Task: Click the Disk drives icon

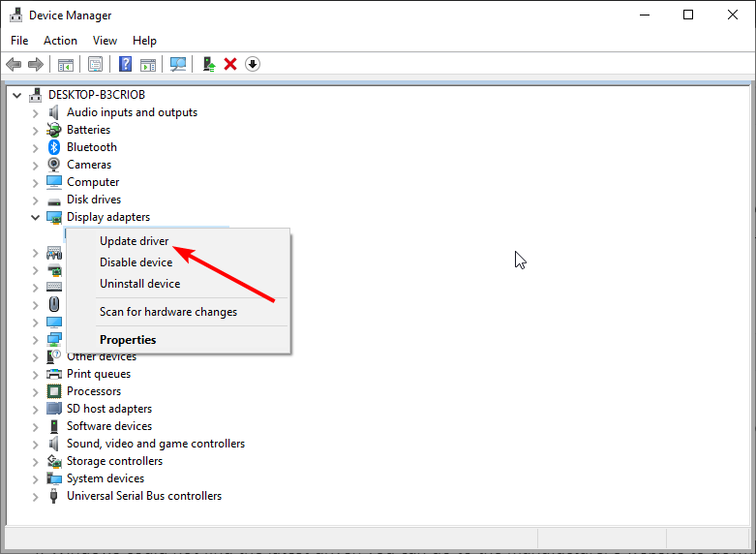Action: click(x=54, y=200)
